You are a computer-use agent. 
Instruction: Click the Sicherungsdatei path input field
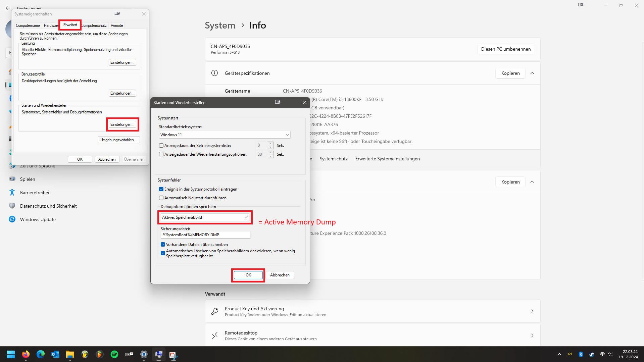pyautogui.click(x=205, y=235)
